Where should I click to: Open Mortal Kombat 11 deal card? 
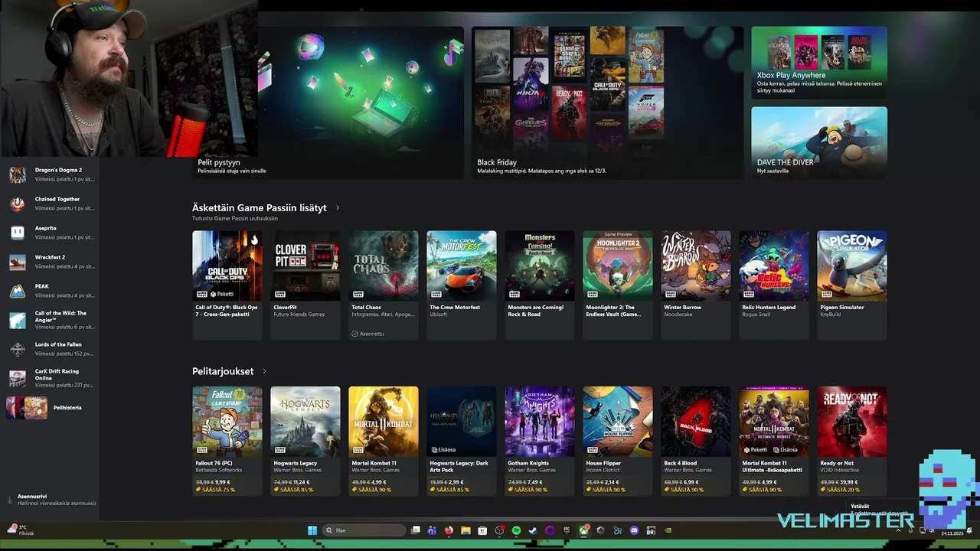(384, 441)
